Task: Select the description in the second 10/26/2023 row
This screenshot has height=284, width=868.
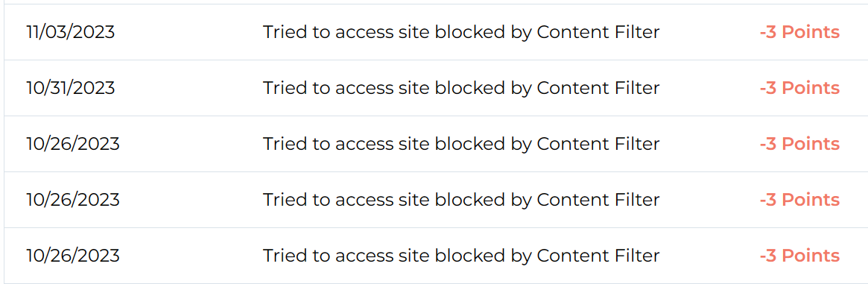Action: tap(461, 200)
